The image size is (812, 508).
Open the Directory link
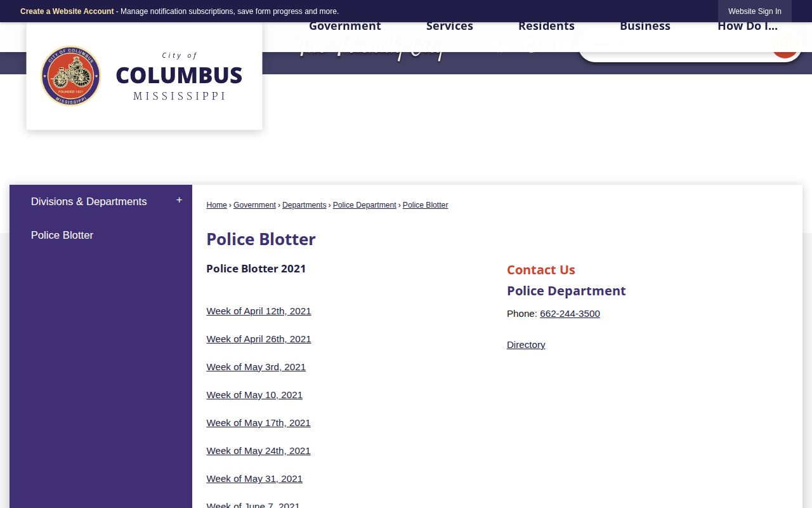(526, 345)
